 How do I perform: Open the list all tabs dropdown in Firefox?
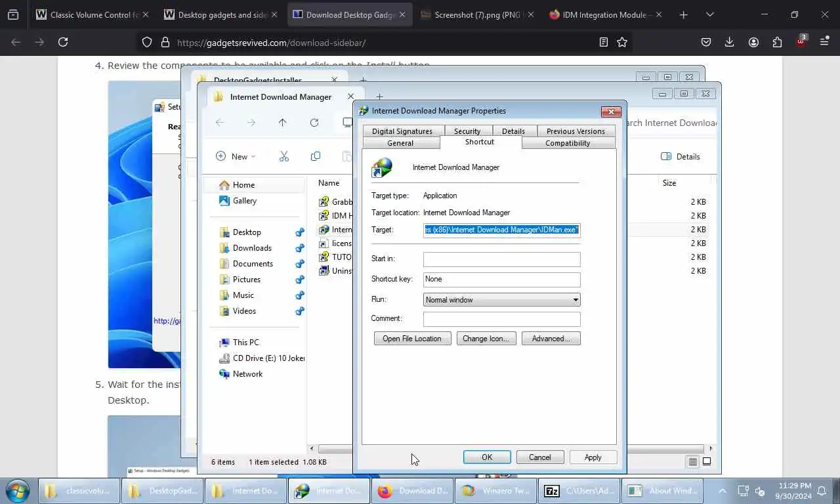coord(709,14)
